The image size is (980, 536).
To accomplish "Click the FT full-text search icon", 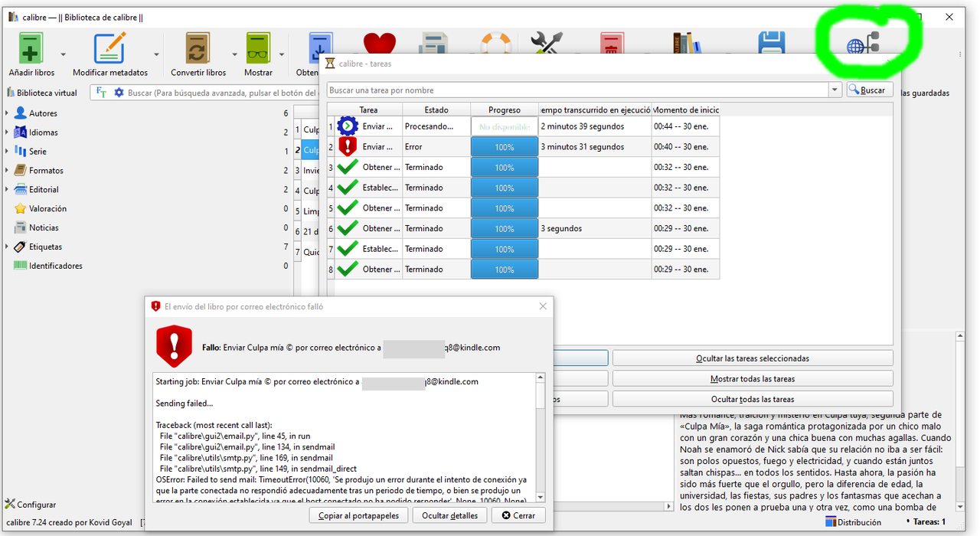I will (102, 93).
